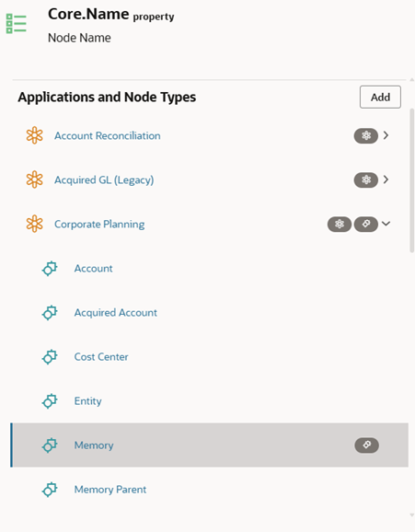
Task: Click the Entity node type icon
Action: pos(50,401)
